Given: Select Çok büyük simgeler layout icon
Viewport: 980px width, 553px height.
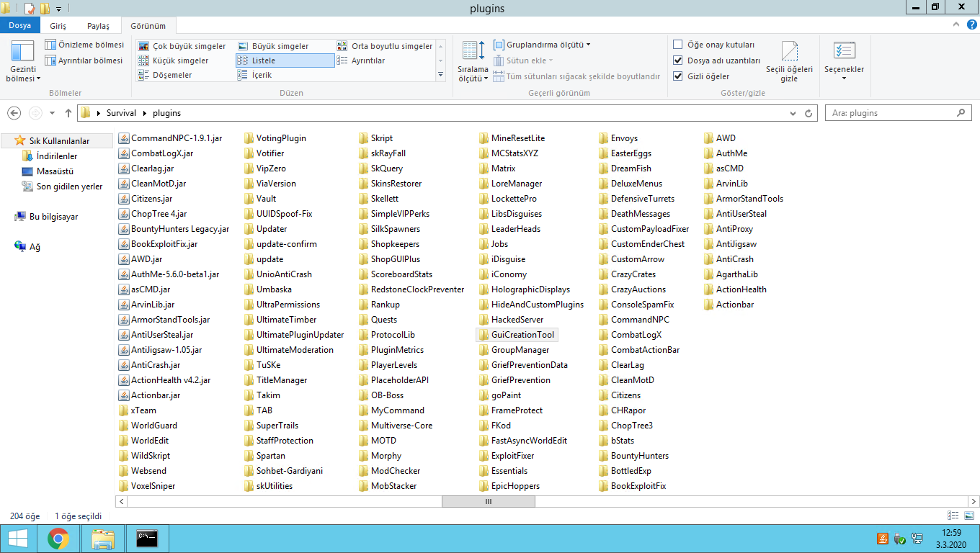Looking at the screenshot, I should pos(144,46).
